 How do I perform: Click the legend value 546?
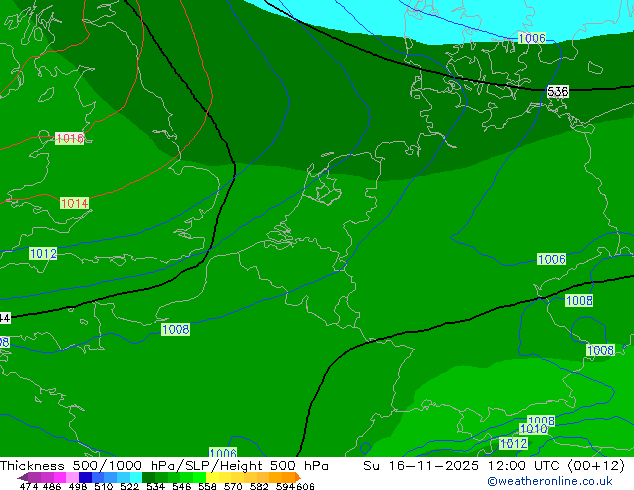coord(182,486)
